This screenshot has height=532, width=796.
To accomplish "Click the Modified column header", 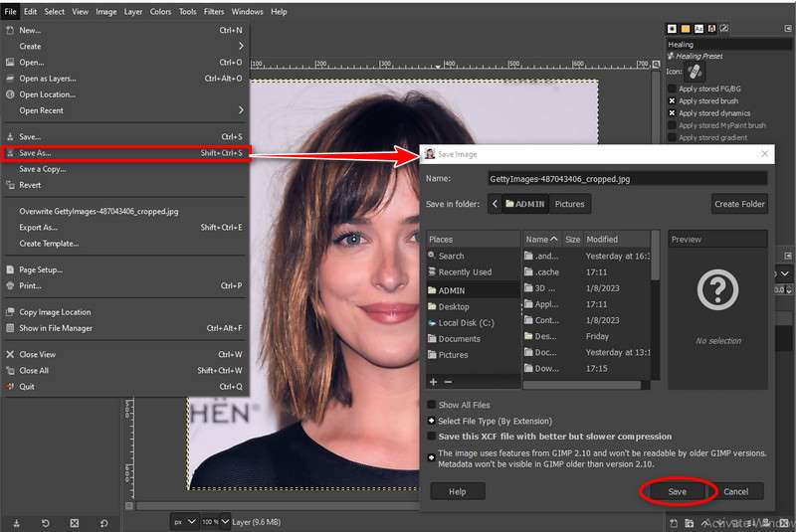I will [616, 239].
